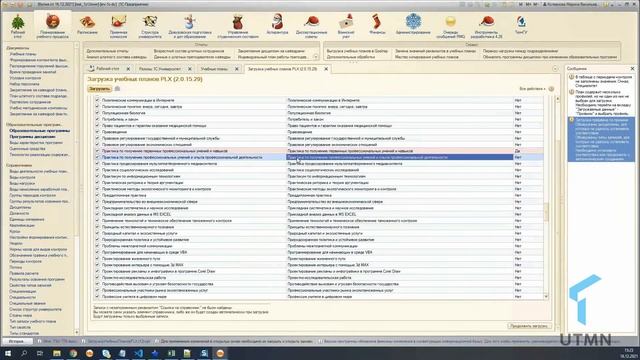Open Программы дисциплин in left navigation
Image resolution: width=640 pixels, height=360 pixels.
pyautogui.click(x=32, y=137)
